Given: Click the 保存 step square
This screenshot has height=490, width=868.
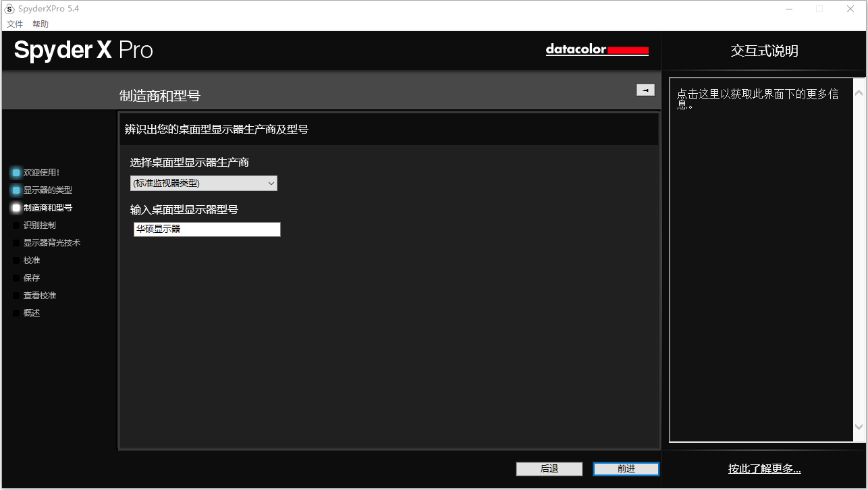Looking at the screenshot, I should (16, 278).
